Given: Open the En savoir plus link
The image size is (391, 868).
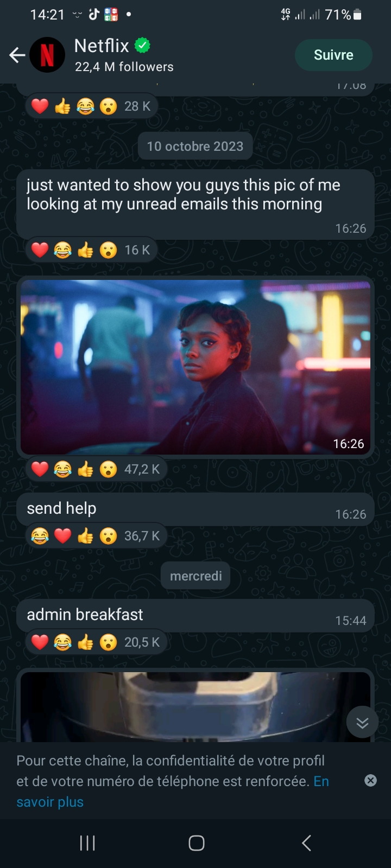Looking at the screenshot, I should 173,792.
